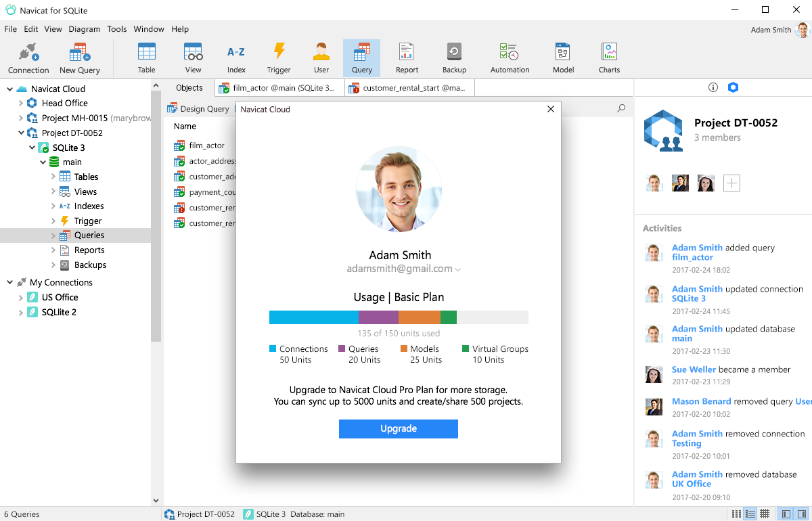Collapse Project DT-0052 node
The height and width of the screenshot is (521, 812).
click(20, 133)
